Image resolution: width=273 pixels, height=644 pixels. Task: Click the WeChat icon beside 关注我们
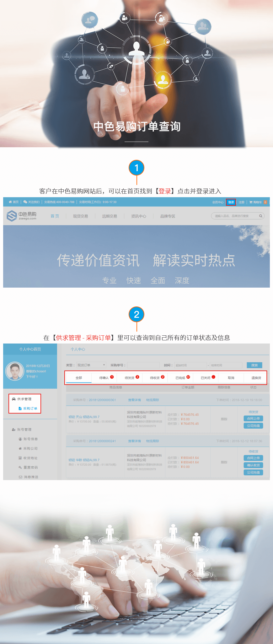point(25,202)
